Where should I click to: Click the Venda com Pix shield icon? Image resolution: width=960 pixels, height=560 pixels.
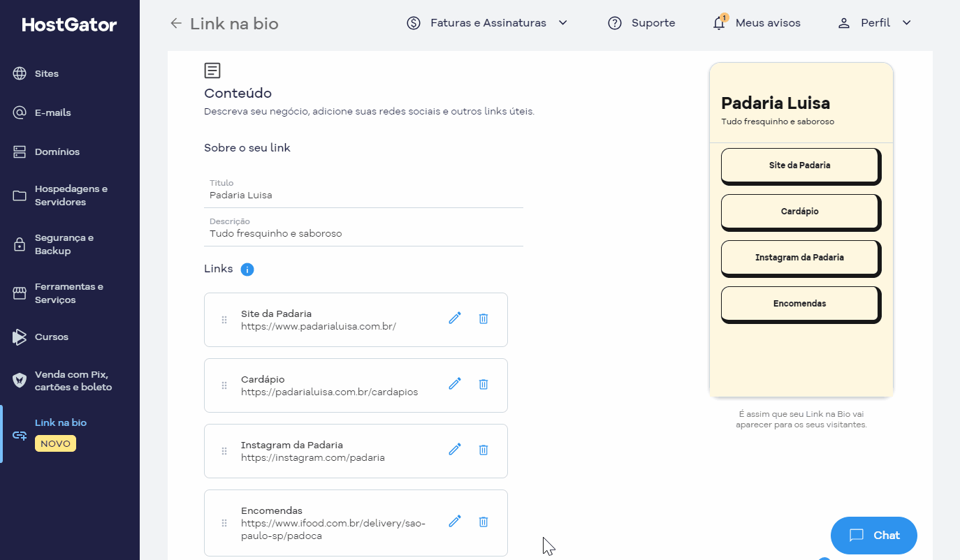coord(20,381)
